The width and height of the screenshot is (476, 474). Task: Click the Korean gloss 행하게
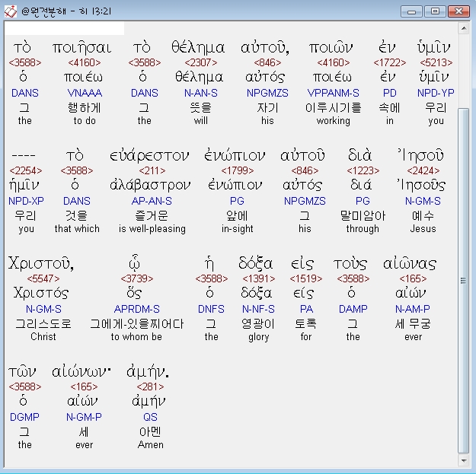click(x=85, y=108)
